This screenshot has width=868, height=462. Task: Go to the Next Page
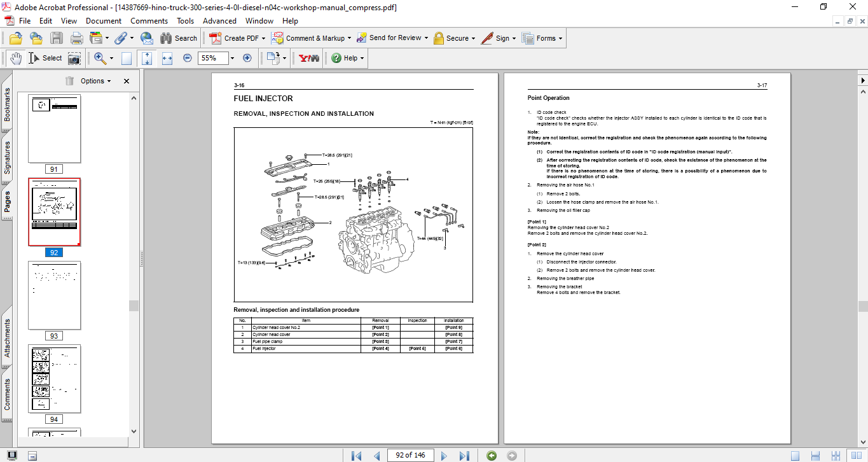[x=444, y=456]
